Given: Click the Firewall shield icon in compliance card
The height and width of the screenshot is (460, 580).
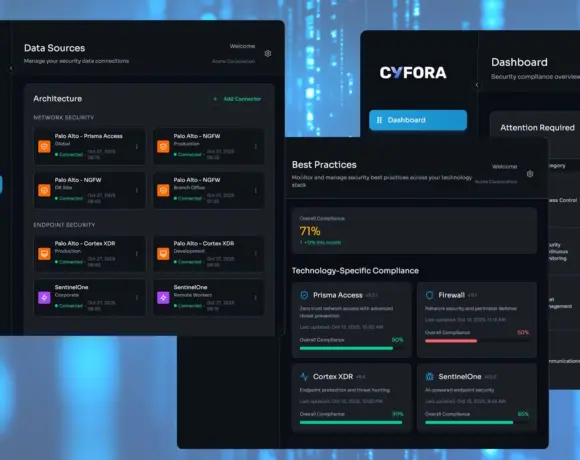Looking at the screenshot, I should (x=429, y=295).
